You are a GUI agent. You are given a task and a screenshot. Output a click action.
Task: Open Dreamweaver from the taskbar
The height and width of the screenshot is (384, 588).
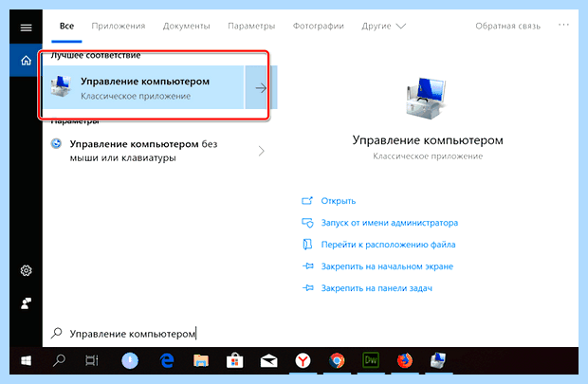click(x=371, y=360)
